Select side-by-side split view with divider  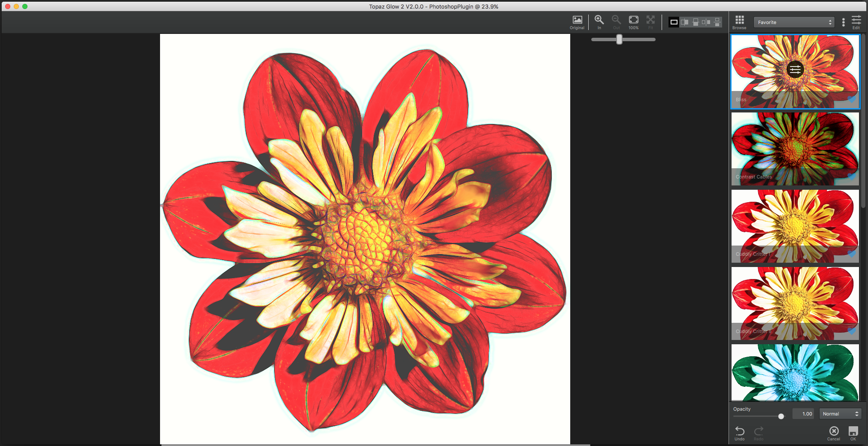pyautogui.click(x=685, y=22)
